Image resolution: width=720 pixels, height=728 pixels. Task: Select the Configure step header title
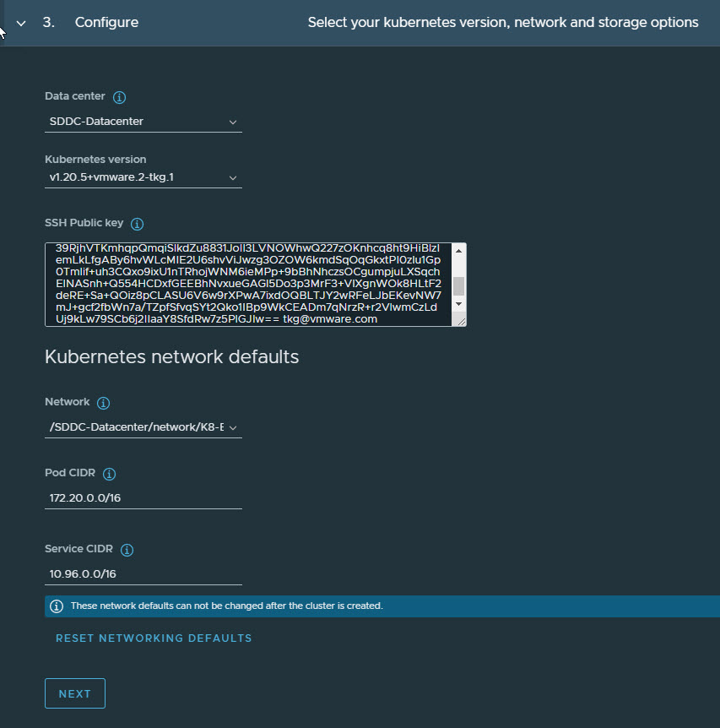pyautogui.click(x=106, y=23)
